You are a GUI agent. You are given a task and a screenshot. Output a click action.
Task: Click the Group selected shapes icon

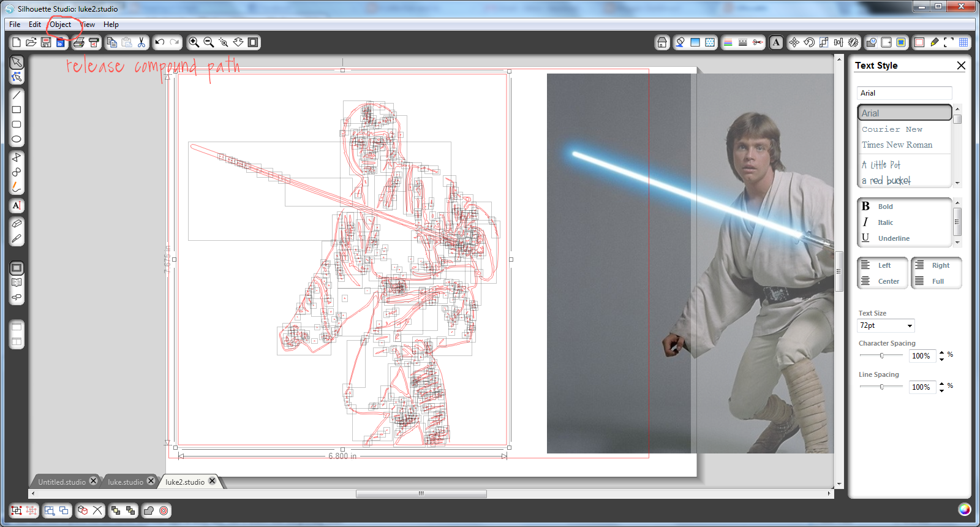pos(17,510)
